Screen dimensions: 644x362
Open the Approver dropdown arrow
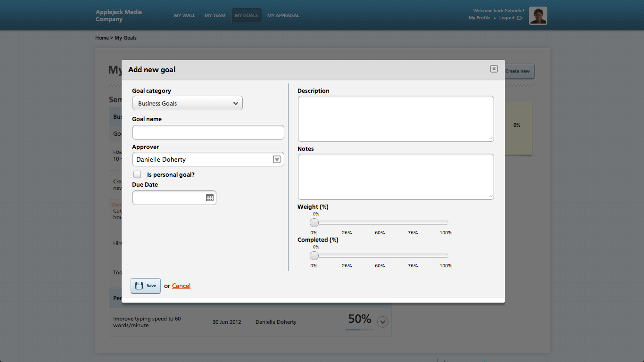tap(277, 160)
